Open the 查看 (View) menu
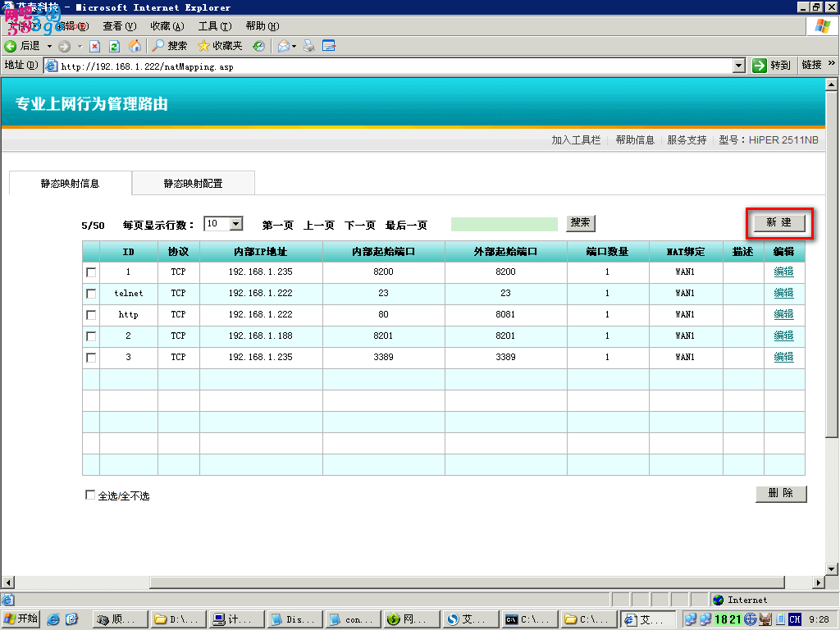The height and width of the screenshot is (630, 840). coord(120,25)
